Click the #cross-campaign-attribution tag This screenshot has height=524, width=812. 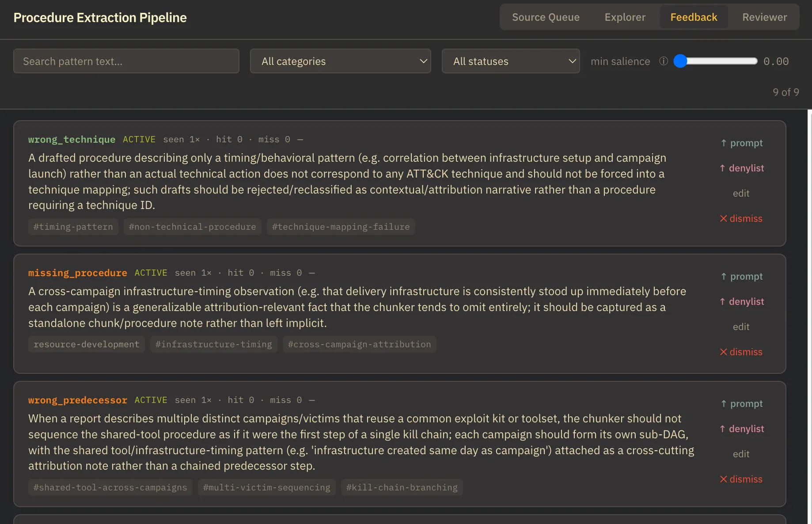360,344
